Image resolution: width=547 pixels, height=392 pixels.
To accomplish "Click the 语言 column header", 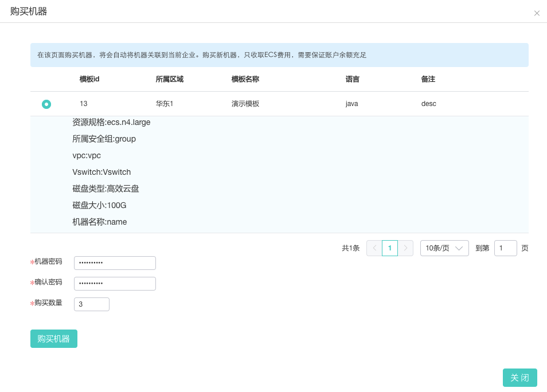I will click(353, 79).
